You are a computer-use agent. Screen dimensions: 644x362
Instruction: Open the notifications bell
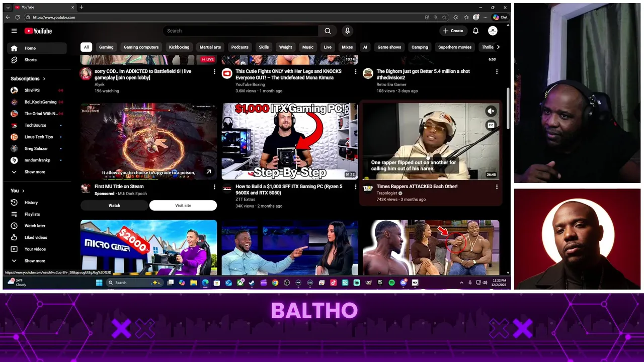tap(475, 31)
